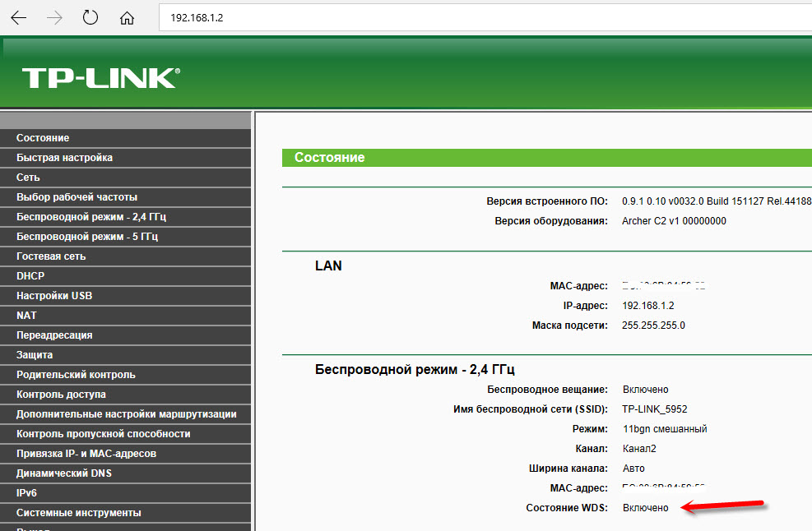This screenshot has height=531, width=812.
Task: Select the NAT menu item
Action: pyautogui.click(x=125, y=315)
